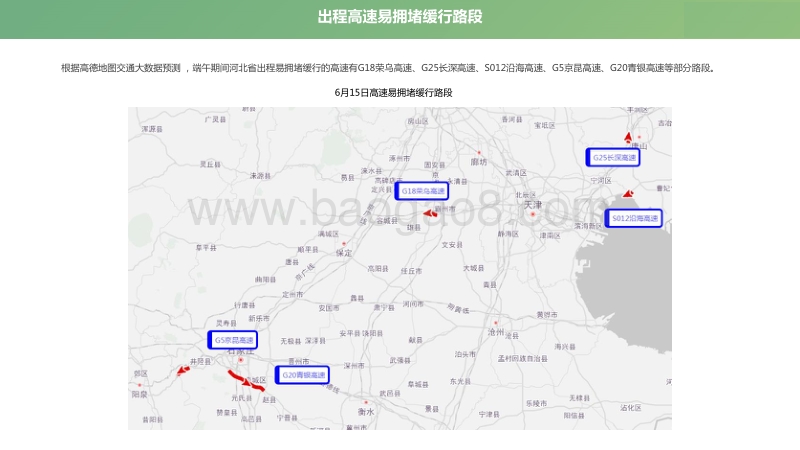
Task: Click the 保定 city label on map
Action: click(343, 253)
